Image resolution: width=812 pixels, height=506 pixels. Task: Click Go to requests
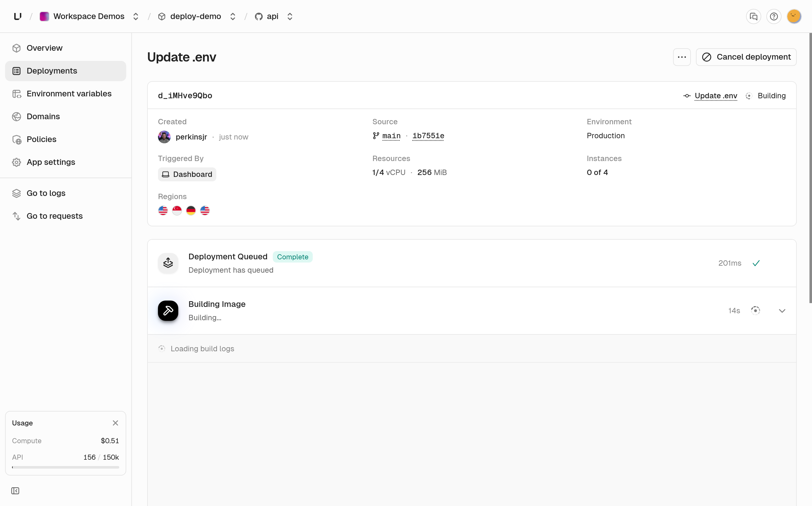tap(66, 216)
